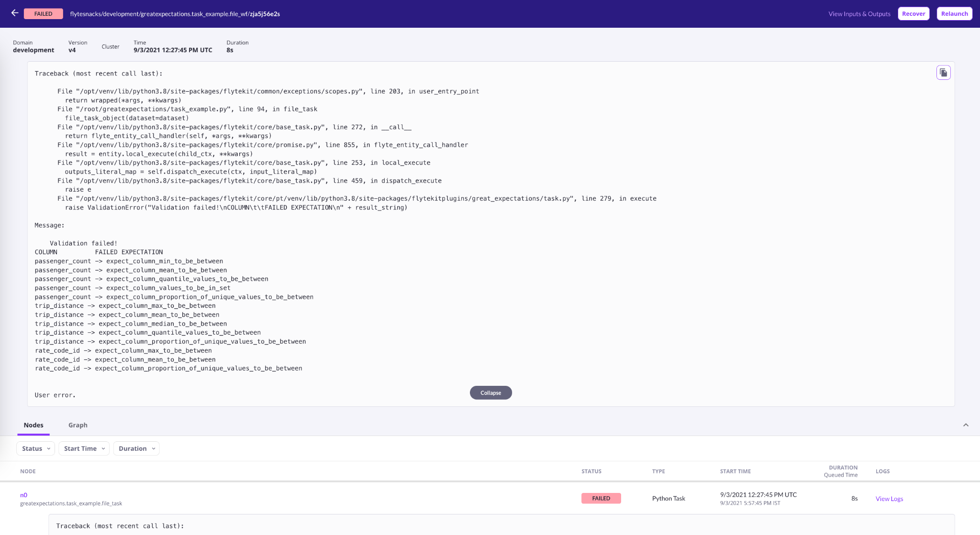980x535 pixels.
Task: Select the n0 node link
Action: 23,495
